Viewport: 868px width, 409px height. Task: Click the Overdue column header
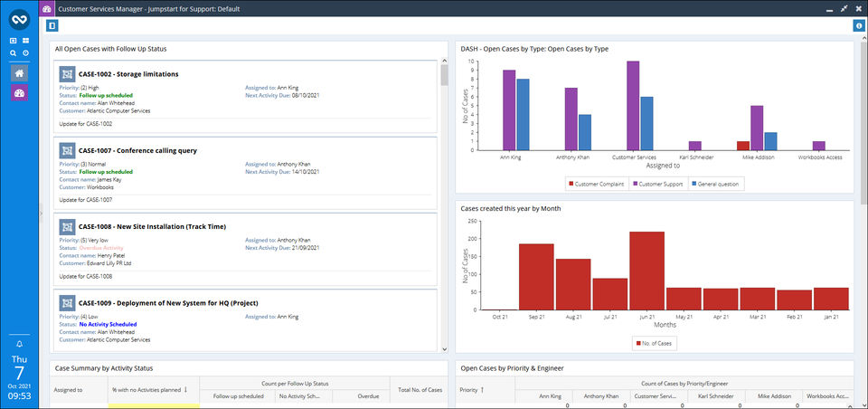click(362, 397)
